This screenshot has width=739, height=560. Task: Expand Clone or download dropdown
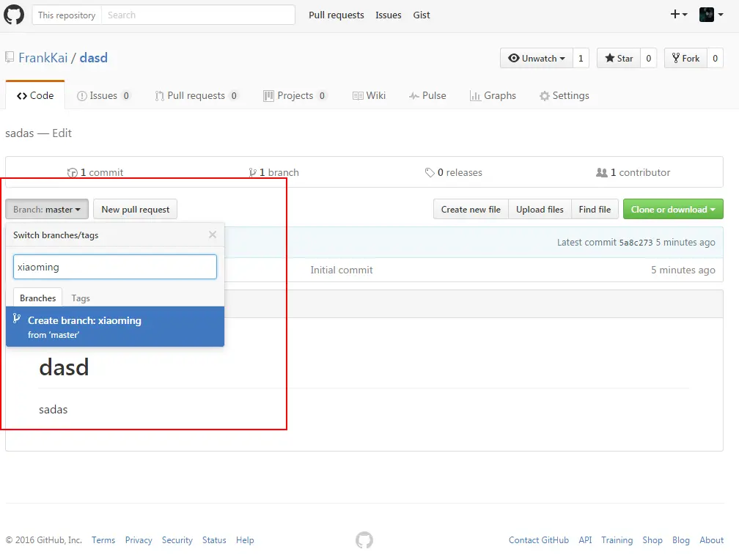point(673,210)
